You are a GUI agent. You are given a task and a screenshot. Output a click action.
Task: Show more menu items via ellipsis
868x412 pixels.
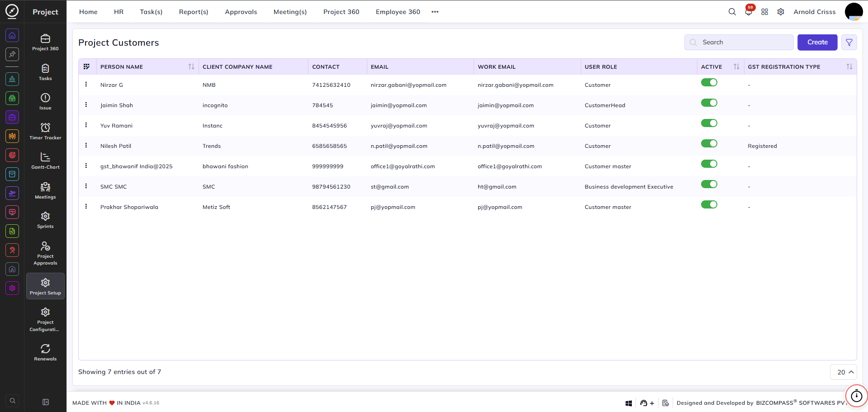(x=435, y=12)
